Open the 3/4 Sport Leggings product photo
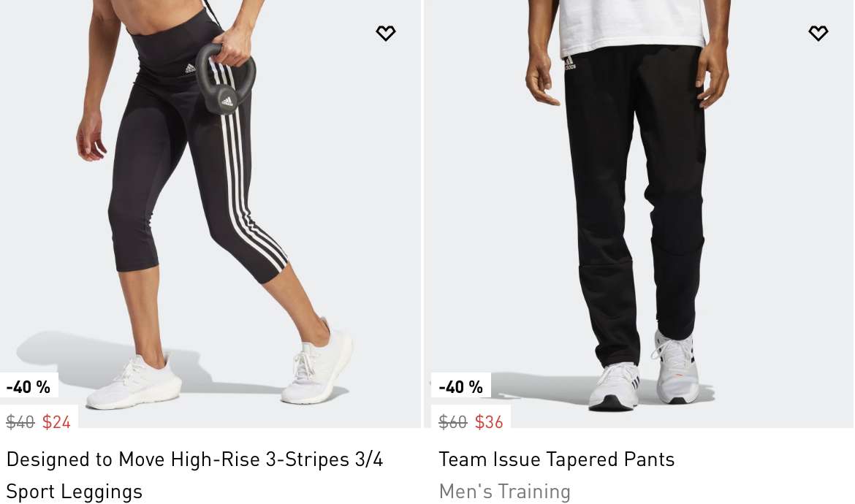This screenshot has width=855, height=504. click(210, 213)
